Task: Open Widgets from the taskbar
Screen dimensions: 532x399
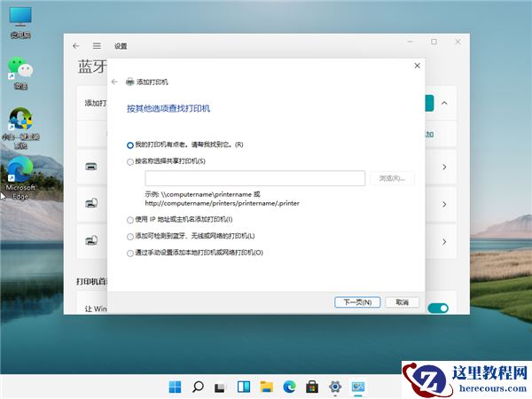Action: 244,387
